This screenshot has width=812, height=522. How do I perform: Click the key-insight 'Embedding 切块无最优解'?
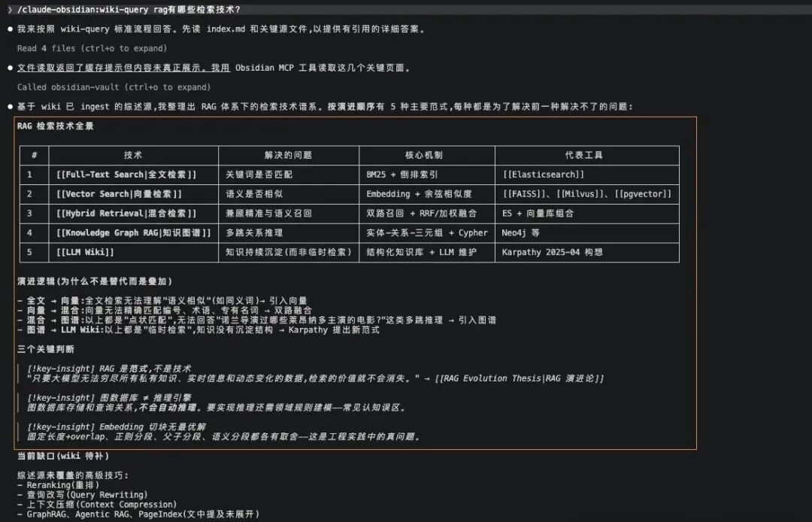pyautogui.click(x=117, y=426)
